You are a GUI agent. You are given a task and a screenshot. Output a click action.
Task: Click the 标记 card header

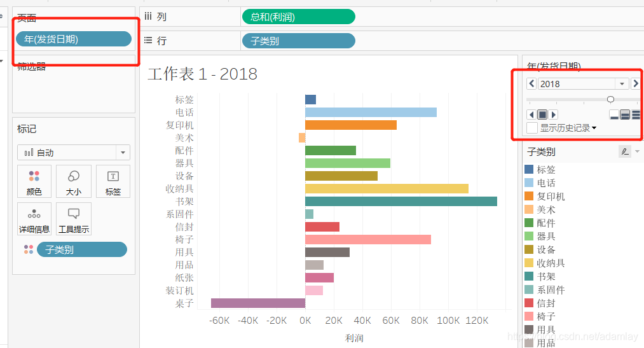pyautogui.click(x=27, y=129)
